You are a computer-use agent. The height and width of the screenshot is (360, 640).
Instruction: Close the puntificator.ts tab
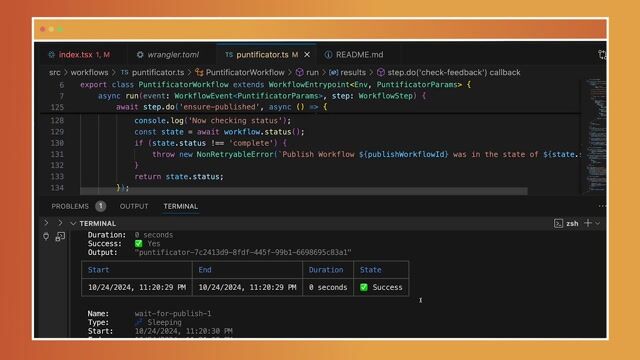(x=307, y=55)
